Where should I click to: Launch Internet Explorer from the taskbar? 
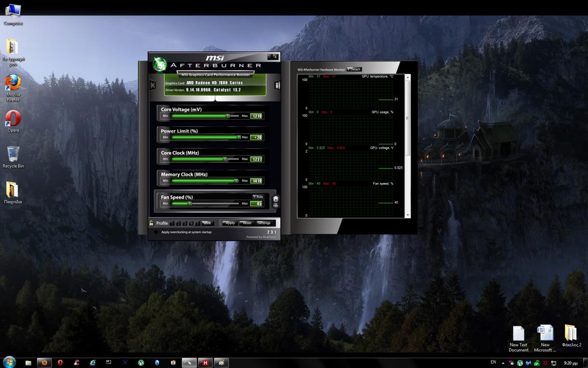click(x=93, y=363)
